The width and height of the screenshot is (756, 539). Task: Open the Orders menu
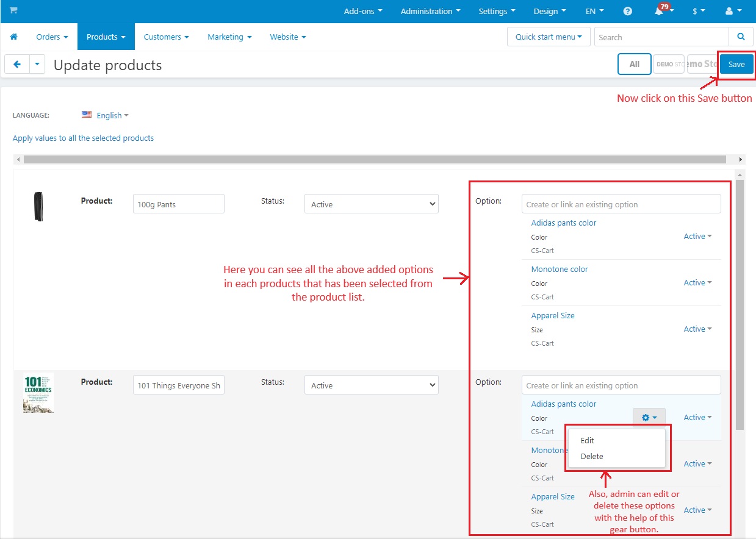[x=52, y=37]
